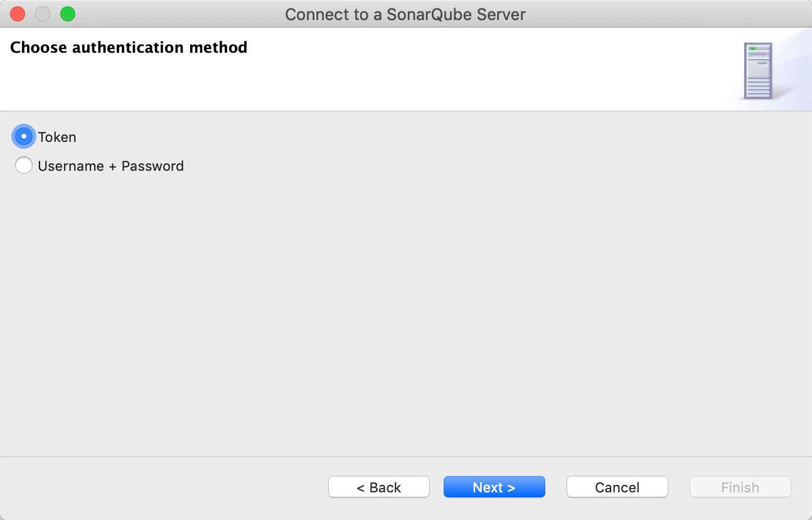Choose the Username + Password radio button
Image resolution: width=812 pixels, height=520 pixels.
point(24,166)
